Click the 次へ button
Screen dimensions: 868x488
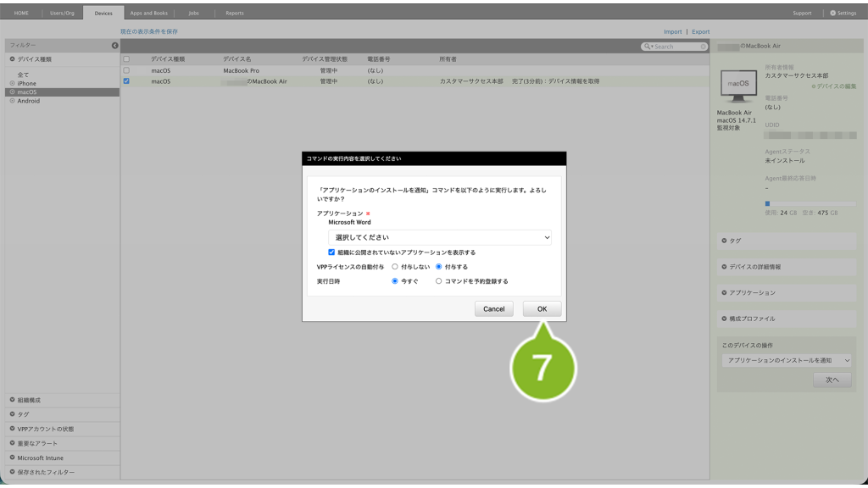click(832, 380)
